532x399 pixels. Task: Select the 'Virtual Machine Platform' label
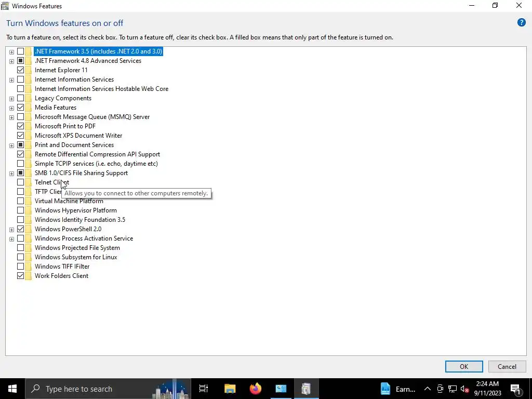tap(69, 201)
